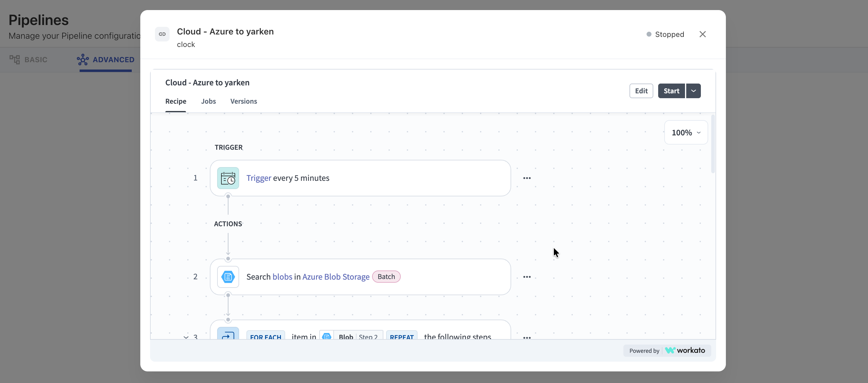
Task: Switch to the Recipe tab
Action: (176, 101)
